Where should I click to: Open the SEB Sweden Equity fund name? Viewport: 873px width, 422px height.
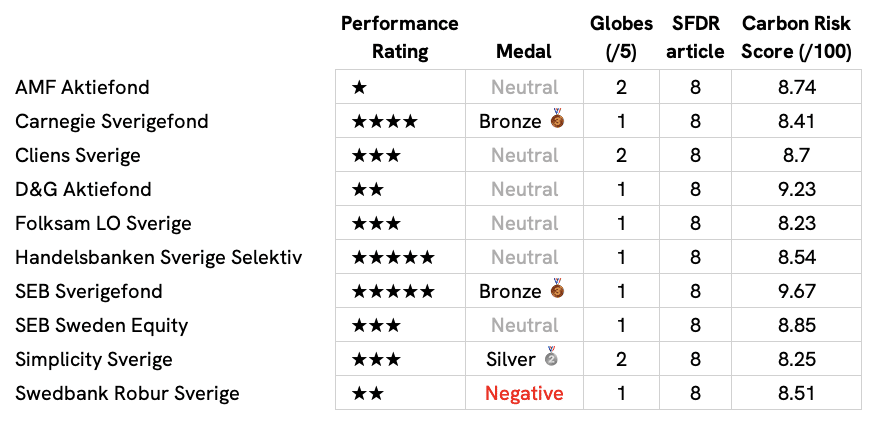(102, 326)
